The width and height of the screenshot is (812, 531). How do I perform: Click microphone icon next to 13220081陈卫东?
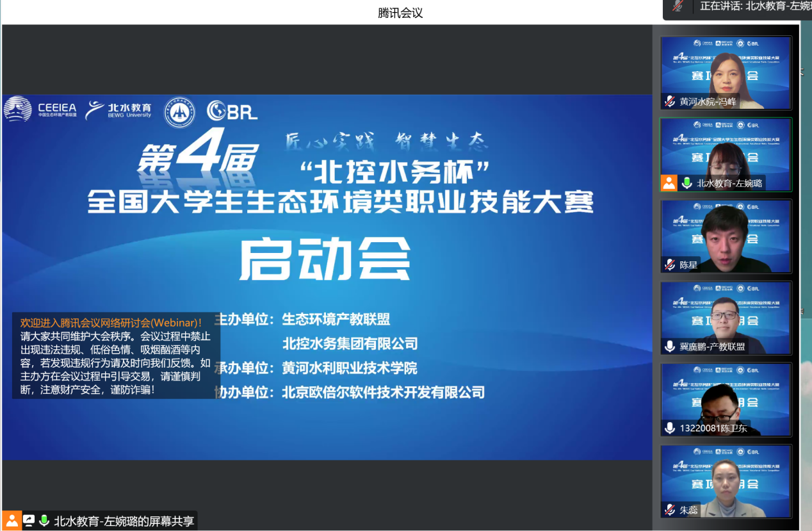pos(670,428)
